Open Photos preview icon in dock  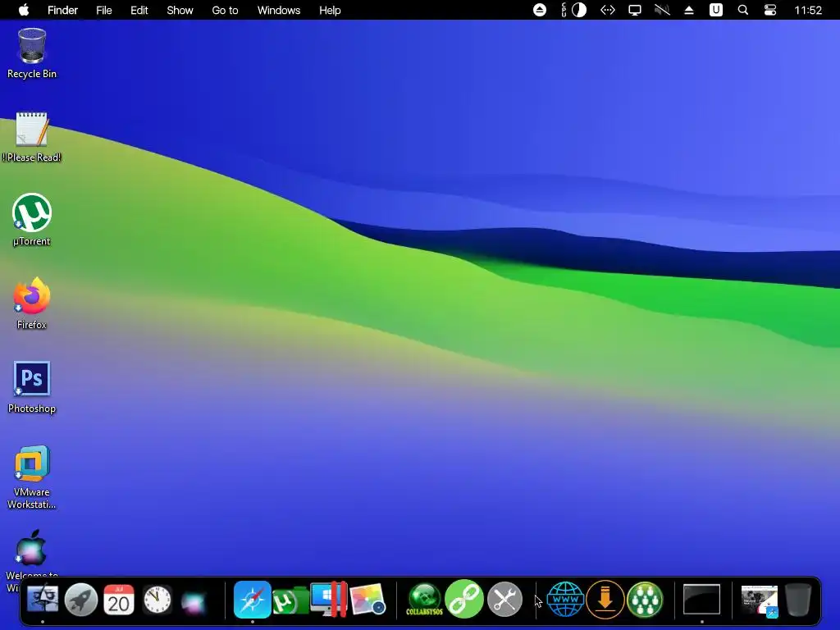pyautogui.click(x=367, y=600)
